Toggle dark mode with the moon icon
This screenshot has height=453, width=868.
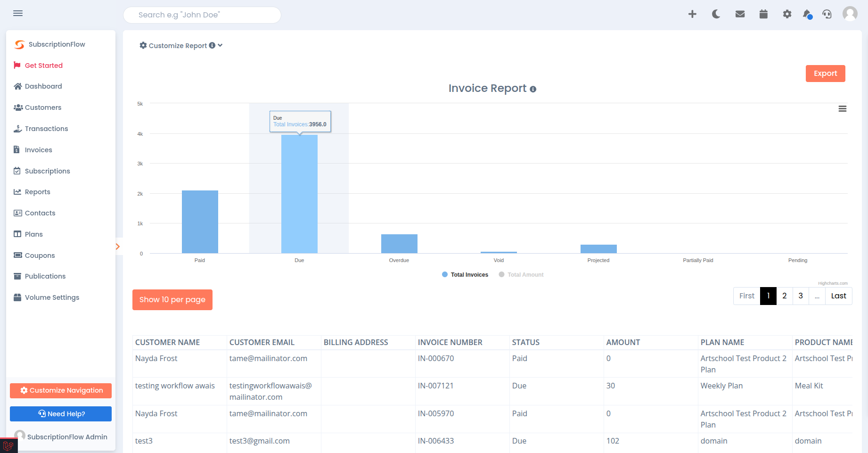coord(716,14)
